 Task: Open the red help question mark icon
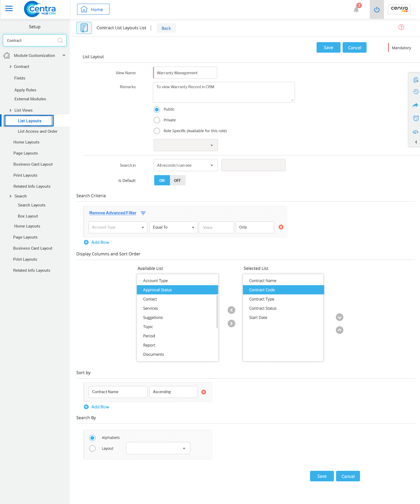401,27
